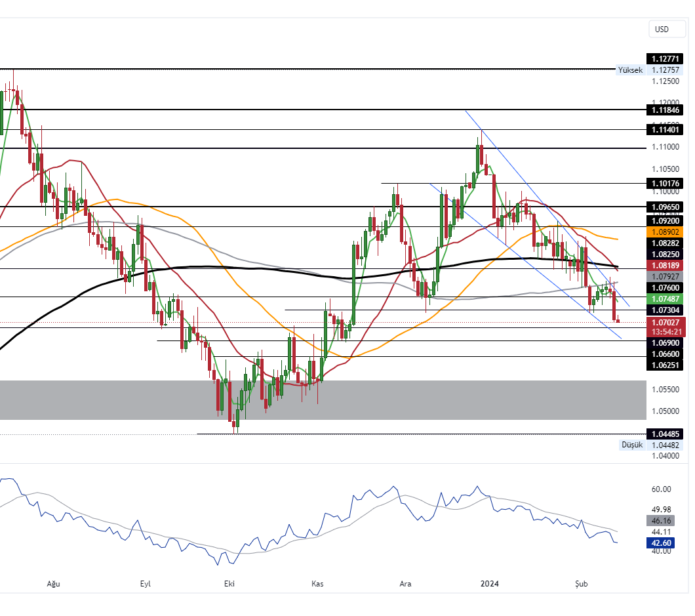695x616 pixels.
Task: Click the green 1.07487 moving average label
Action: [x=665, y=298]
